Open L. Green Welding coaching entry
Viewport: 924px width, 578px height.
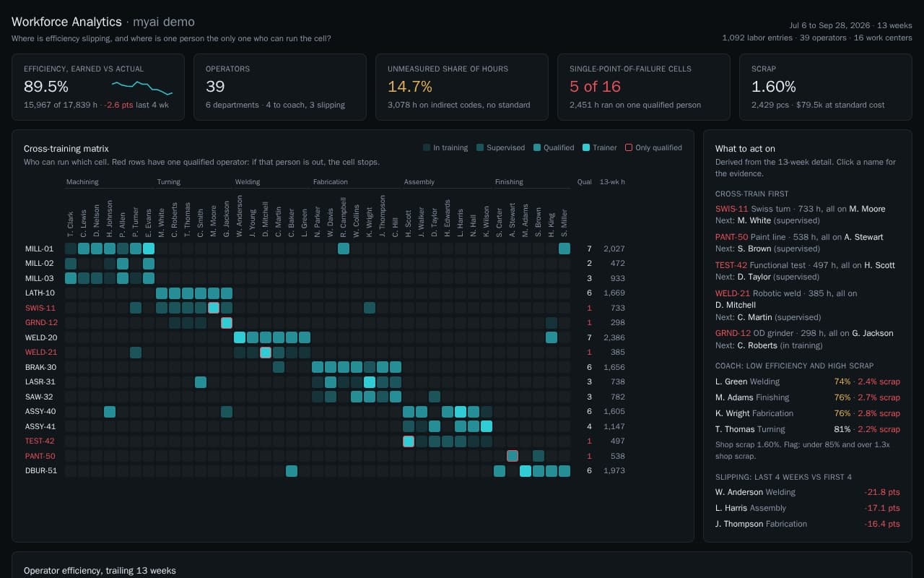[808, 381]
